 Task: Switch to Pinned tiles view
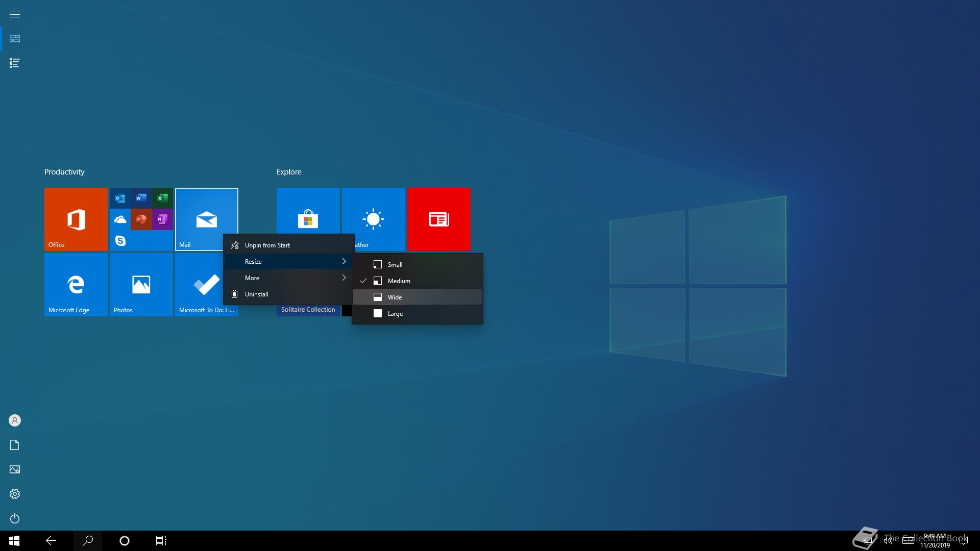pyautogui.click(x=15, y=39)
